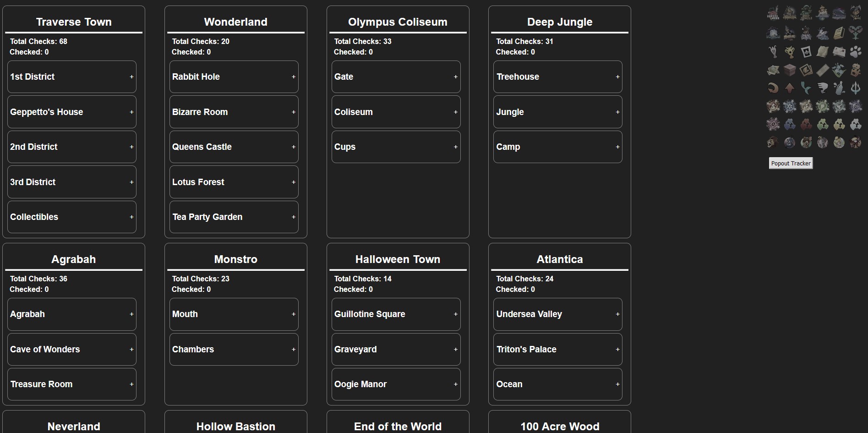This screenshot has height=433, width=868.
Task: Toggle the Bambi summon icon
Action: [807, 143]
